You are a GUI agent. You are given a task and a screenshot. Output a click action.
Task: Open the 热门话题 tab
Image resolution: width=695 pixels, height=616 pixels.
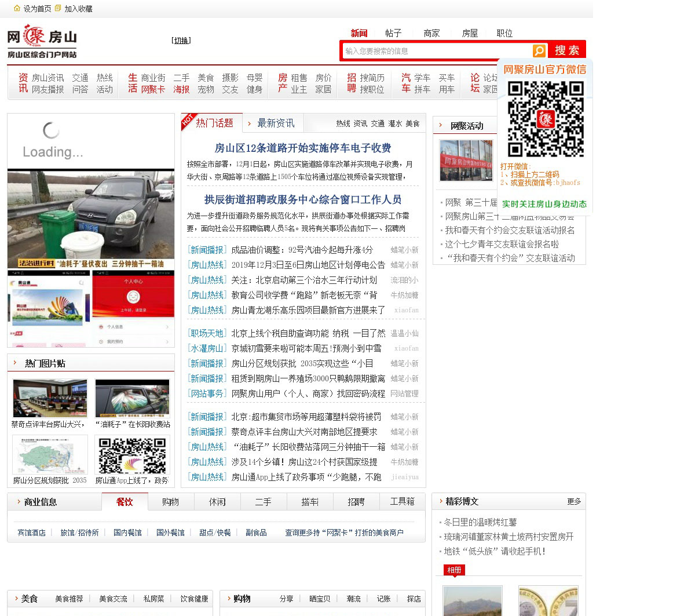pyautogui.click(x=214, y=123)
